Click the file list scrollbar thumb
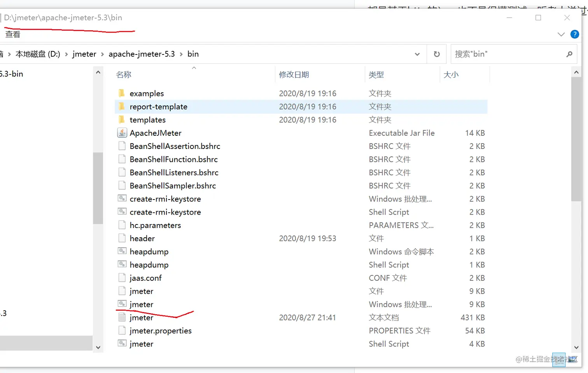The height and width of the screenshot is (373, 588). (x=576, y=139)
